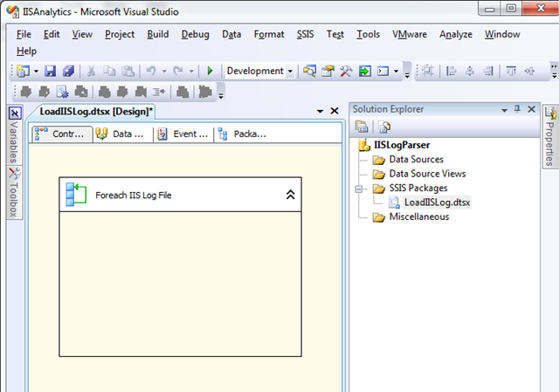Select LoadIISLog.dtsx in Solution Explorer
This screenshot has height=392, width=559.
437,203
